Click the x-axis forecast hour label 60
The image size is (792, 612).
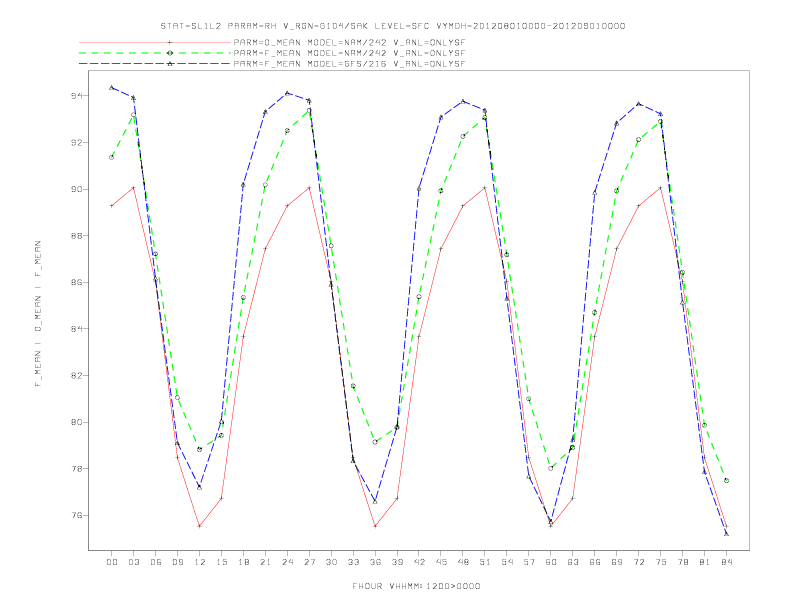tap(551, 562)
